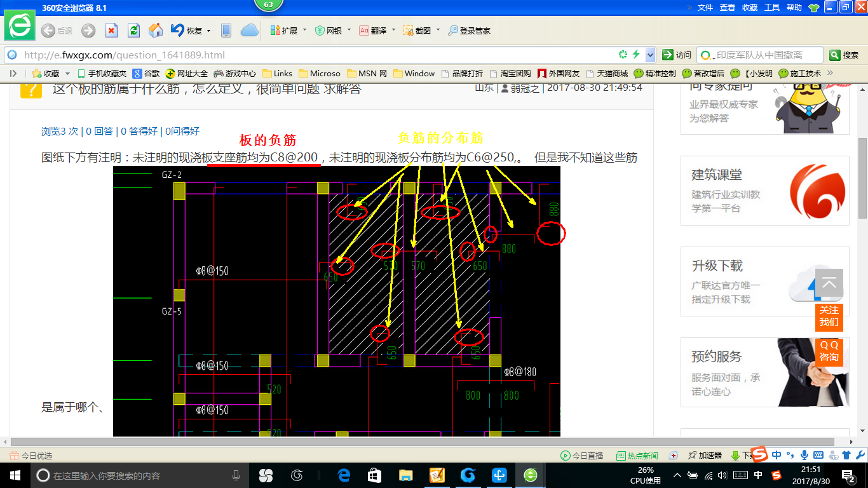Click the Forward navigation arrow

88,30
